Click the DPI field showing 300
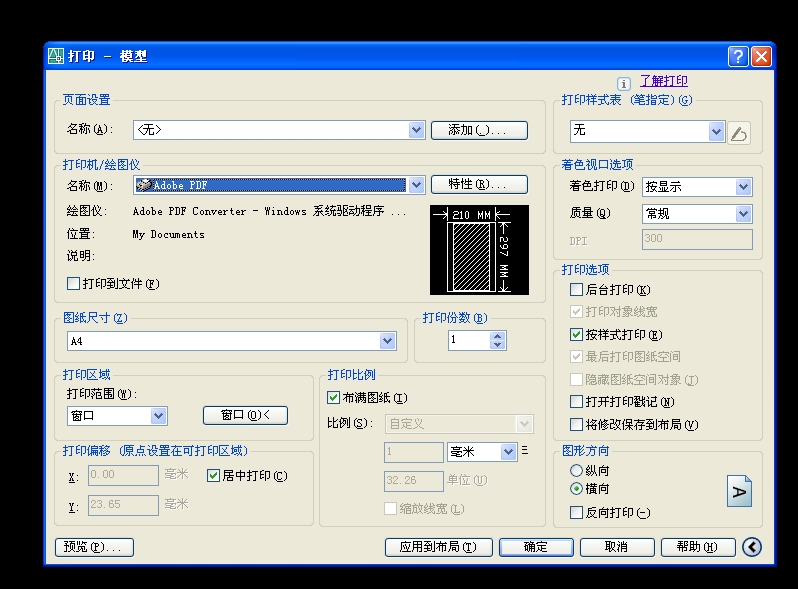This screenshot has width=798, height=589. coord(697,239)
